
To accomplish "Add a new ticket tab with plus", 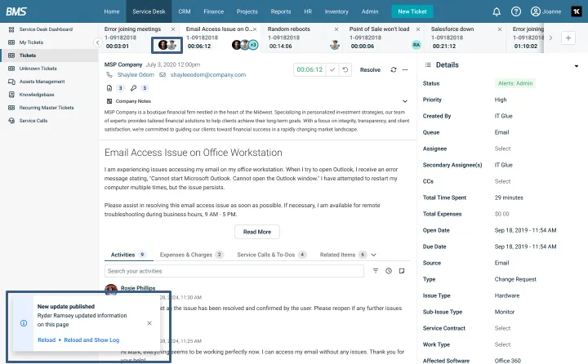I will coord(568,38).
